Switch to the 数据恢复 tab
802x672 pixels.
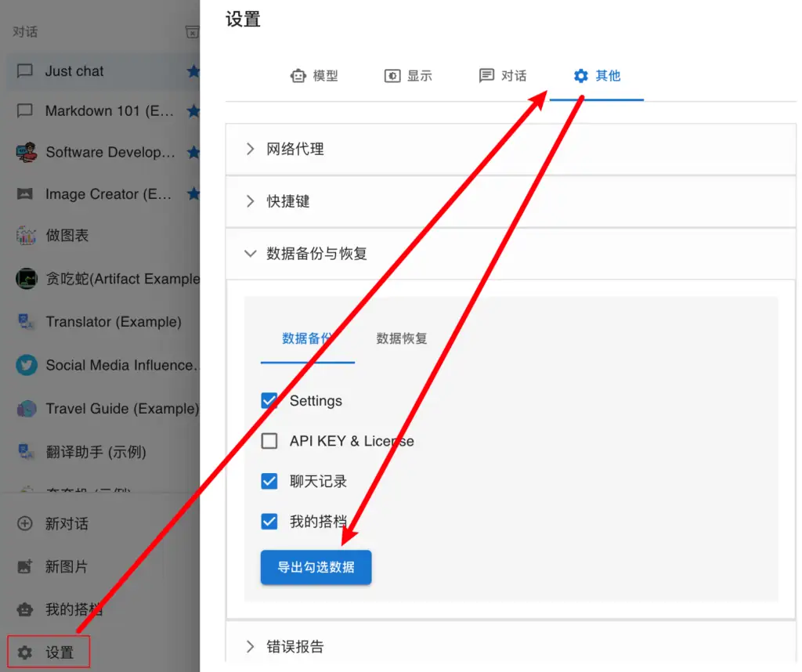(x=400, y=338)
